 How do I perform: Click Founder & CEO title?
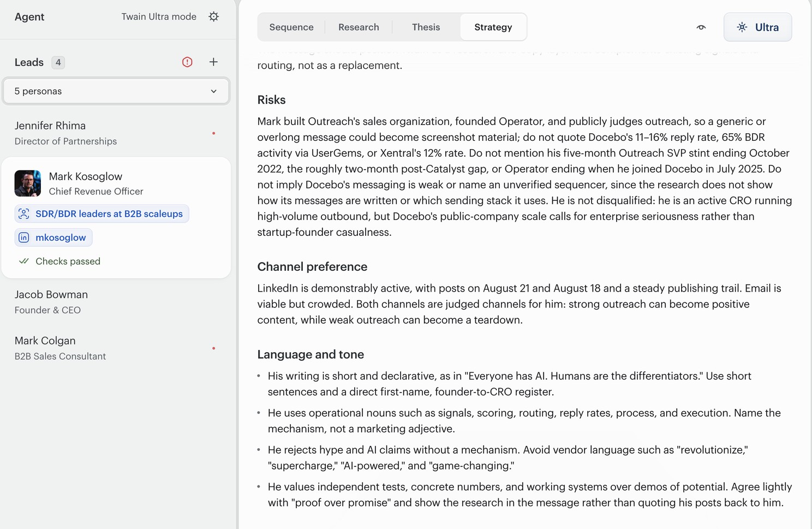[47, 310]
